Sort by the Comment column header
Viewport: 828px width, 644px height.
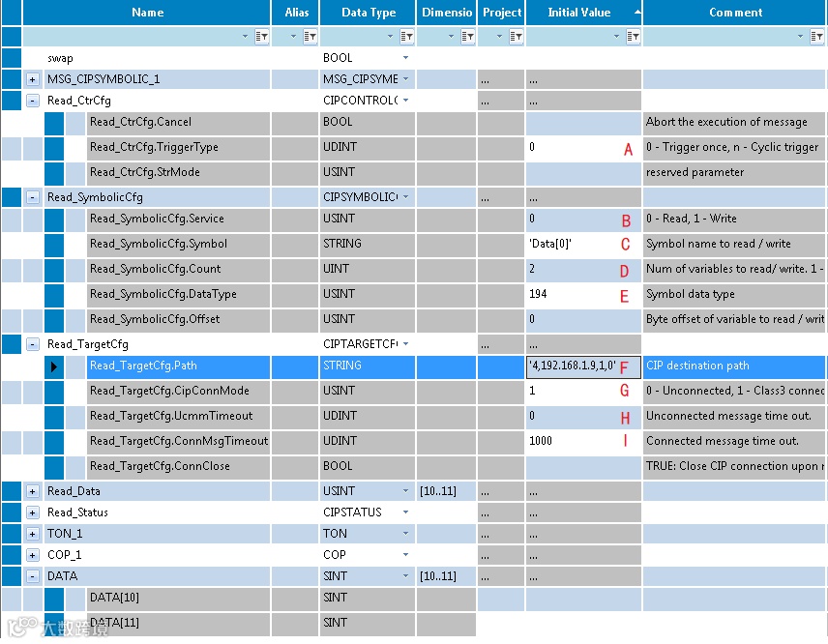pyautogui.click(x=735, y=13)
